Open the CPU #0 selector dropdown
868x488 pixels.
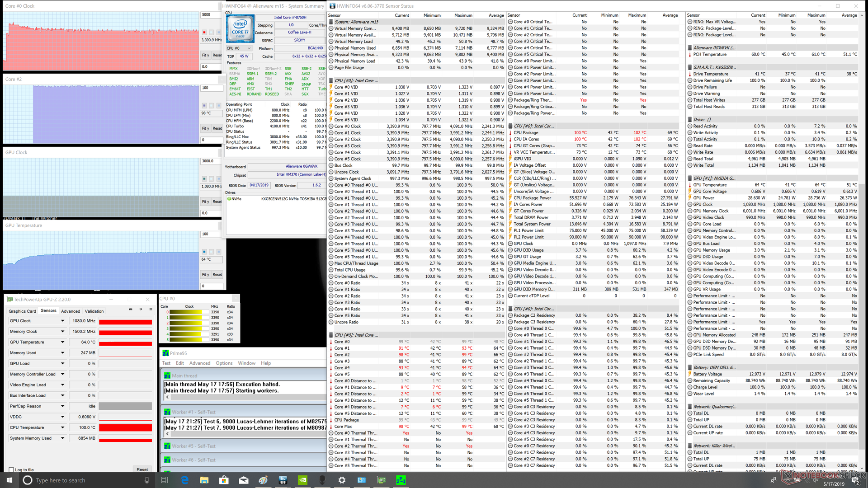[x=239, y=48]
